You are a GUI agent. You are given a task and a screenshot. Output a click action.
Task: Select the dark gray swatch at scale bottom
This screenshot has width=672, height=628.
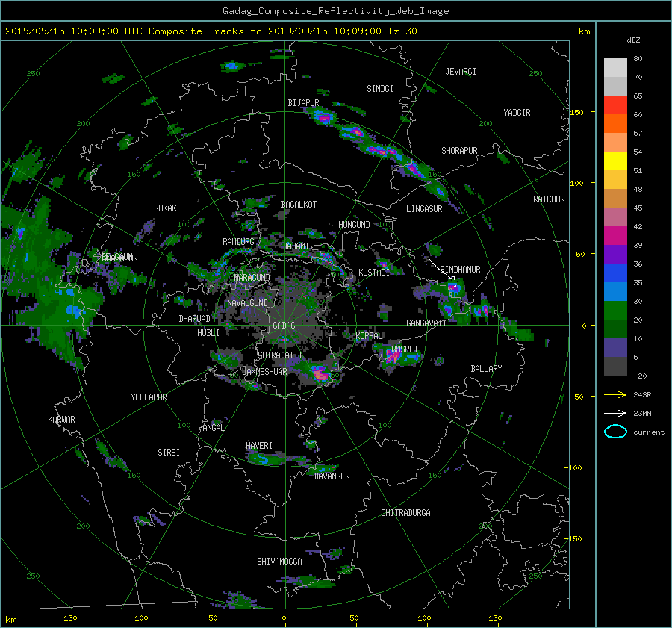point(615,367)
